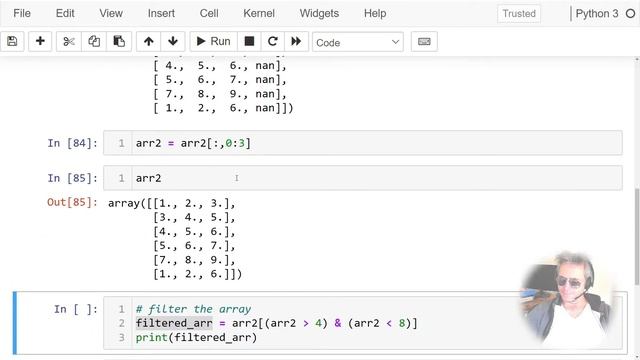The width and height of the screenshot is (640, 360).
Task: Restart kernel and run all cells with the fast-forward icon
Action: (x=296, y=42)
